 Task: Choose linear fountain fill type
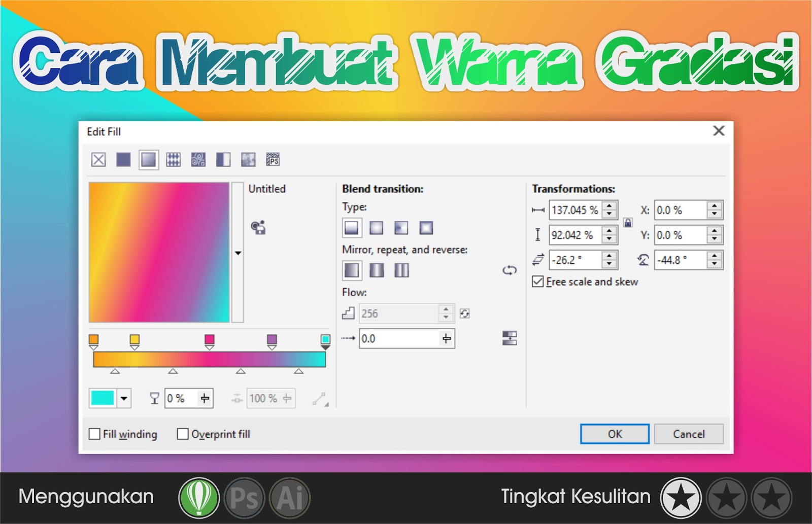[x=351, y=228]
